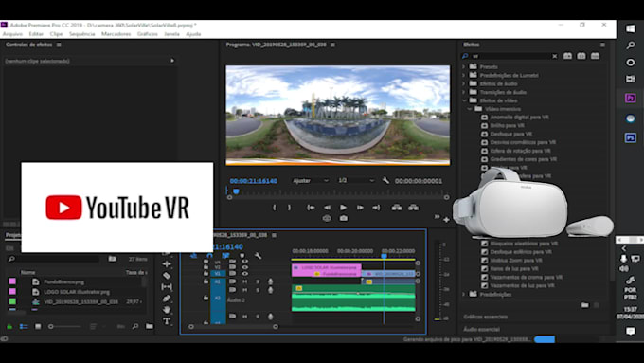Mute audio track A1
The image size is (644, 363).
244,281
